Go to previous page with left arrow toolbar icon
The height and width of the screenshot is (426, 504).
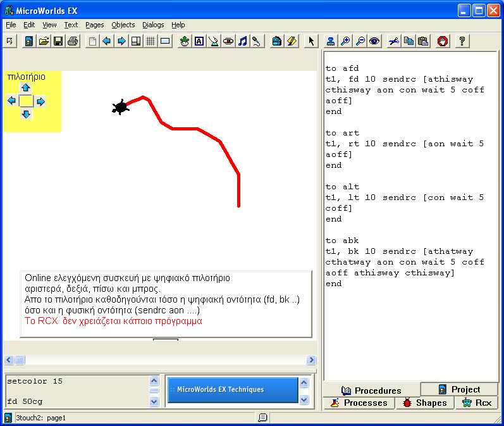107,41
